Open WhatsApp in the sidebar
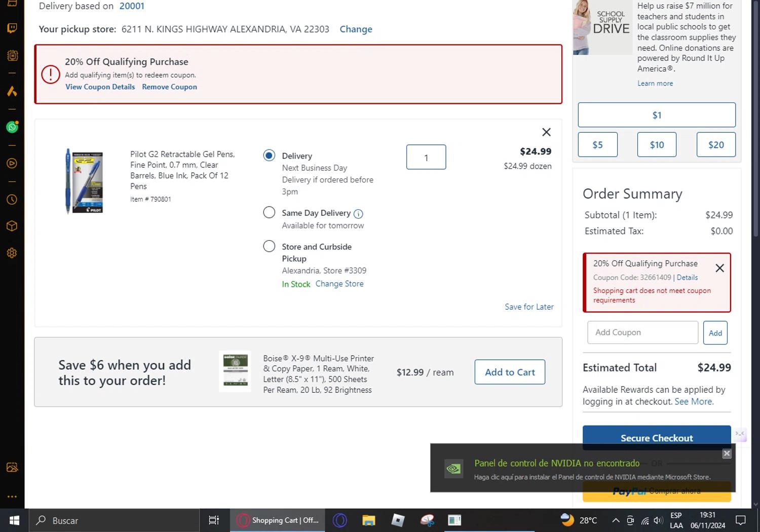This screenshot has width=760, height=532. pyautogui.click(x=12, y=127)
